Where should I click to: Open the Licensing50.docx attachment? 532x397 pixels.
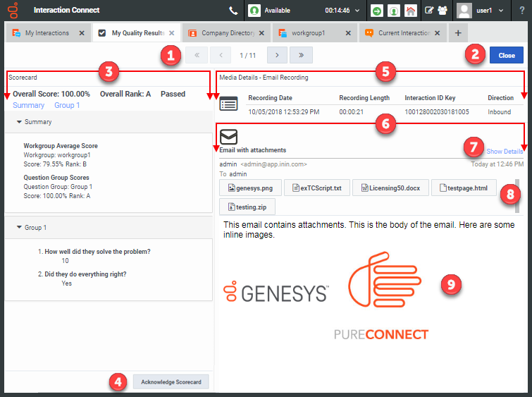coord(390,188)
